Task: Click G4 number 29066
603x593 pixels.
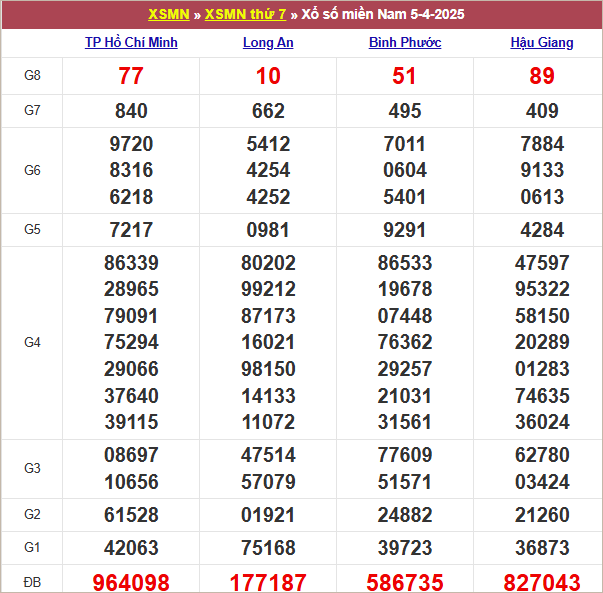Action: [131, 370]
